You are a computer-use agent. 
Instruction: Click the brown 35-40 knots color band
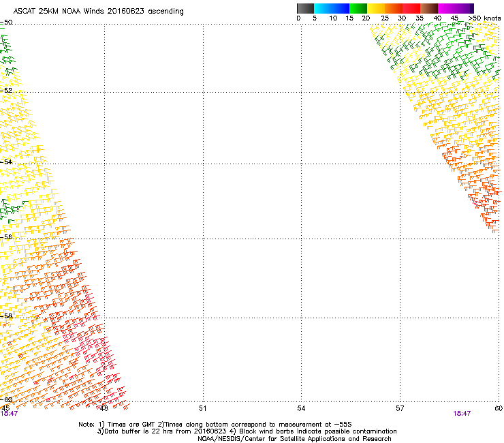point(429,8)
